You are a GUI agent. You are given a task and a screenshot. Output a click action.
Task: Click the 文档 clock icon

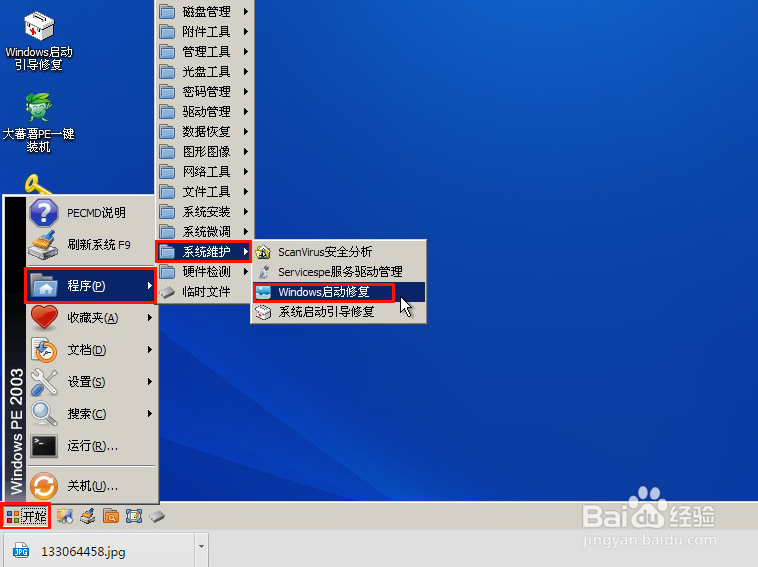click(44, 349)
